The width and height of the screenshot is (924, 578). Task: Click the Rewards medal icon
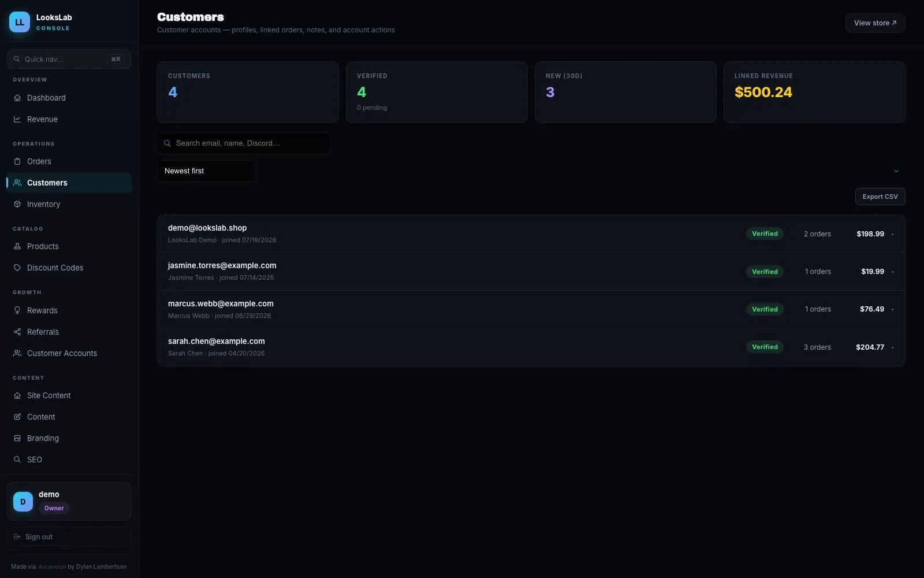[17, 310]
